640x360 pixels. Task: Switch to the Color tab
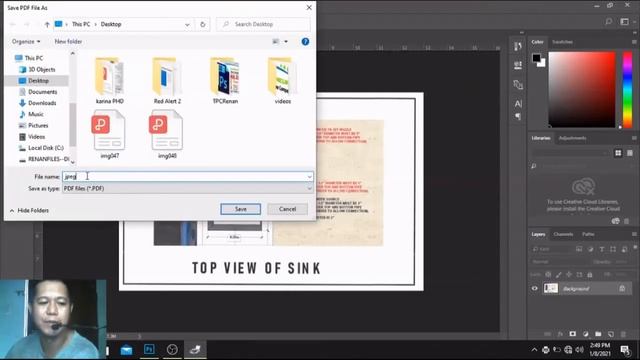point(537,42)
